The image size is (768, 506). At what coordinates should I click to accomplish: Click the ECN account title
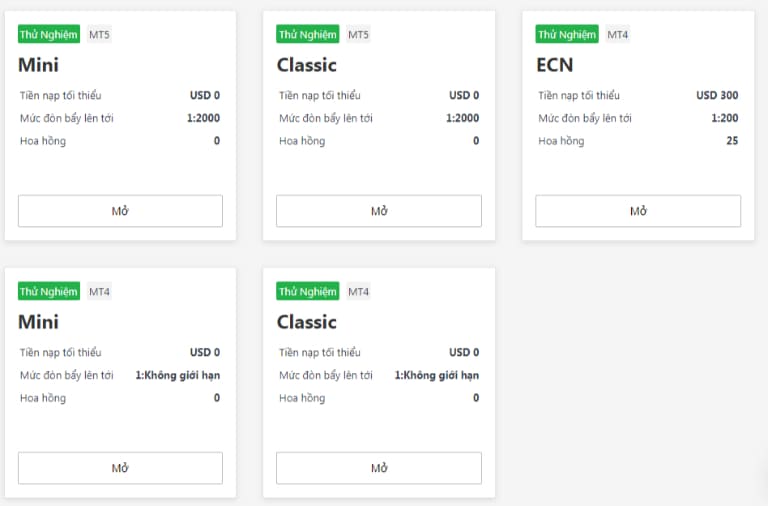pos(556,65)
